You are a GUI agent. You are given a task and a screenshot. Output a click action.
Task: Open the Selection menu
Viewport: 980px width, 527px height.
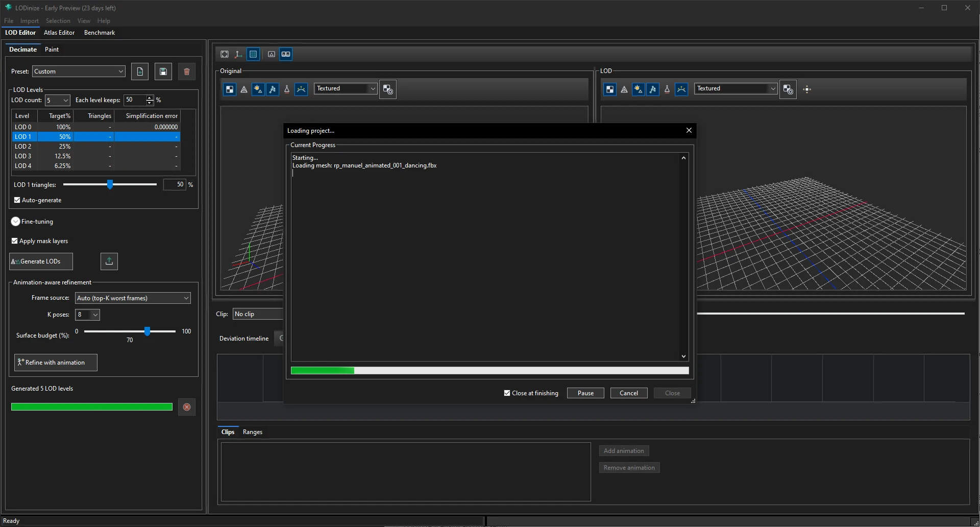click(x=58, y=21)
